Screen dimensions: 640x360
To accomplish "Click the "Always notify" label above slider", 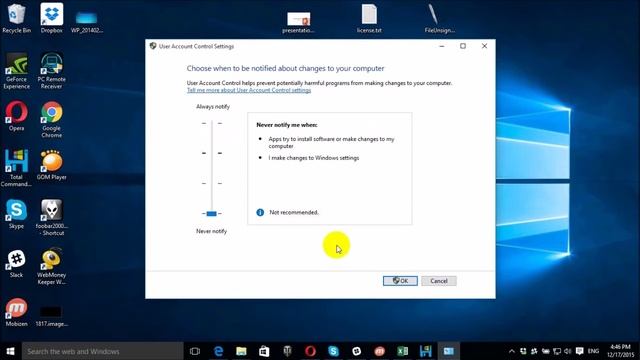I will [x=213, y=107].
